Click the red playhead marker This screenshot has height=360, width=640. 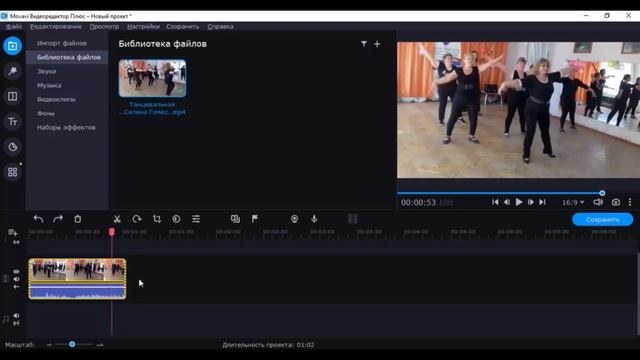click(112, 232)
